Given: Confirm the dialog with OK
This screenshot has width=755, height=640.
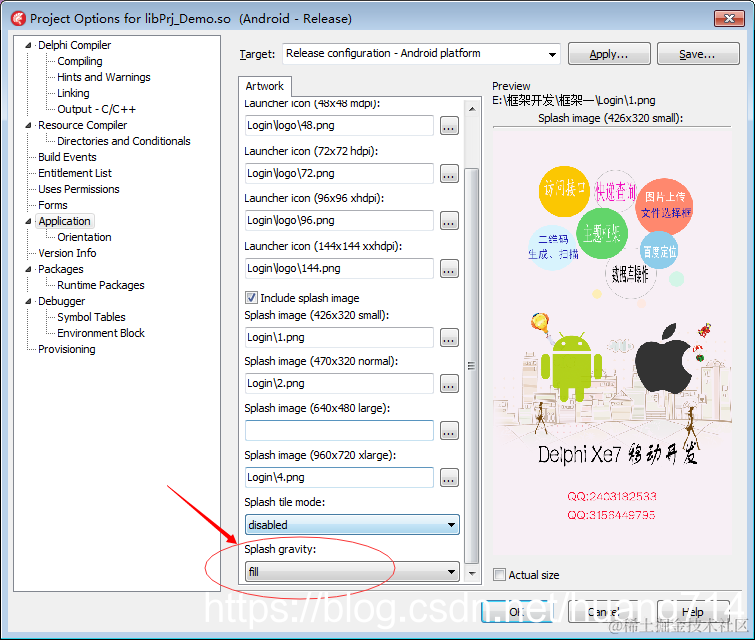Looking at the screenshot, I should pos(517,612).
